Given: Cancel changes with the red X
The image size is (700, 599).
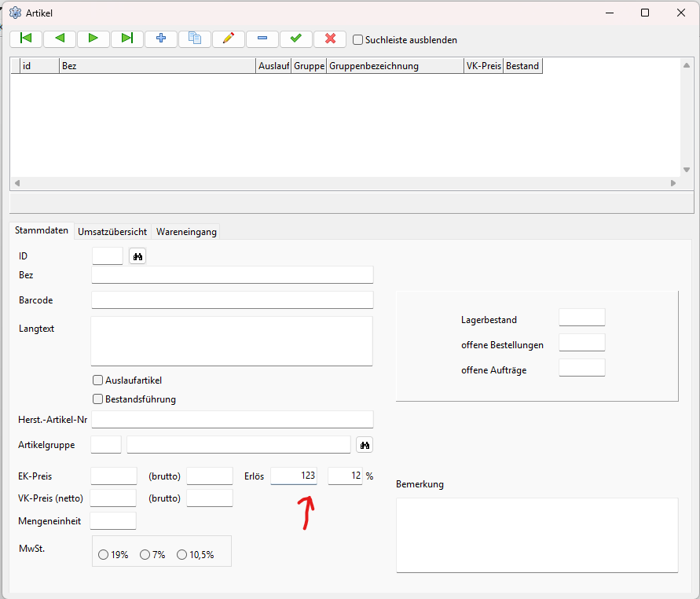Looking at the screenshot, I should pos(330,39).
